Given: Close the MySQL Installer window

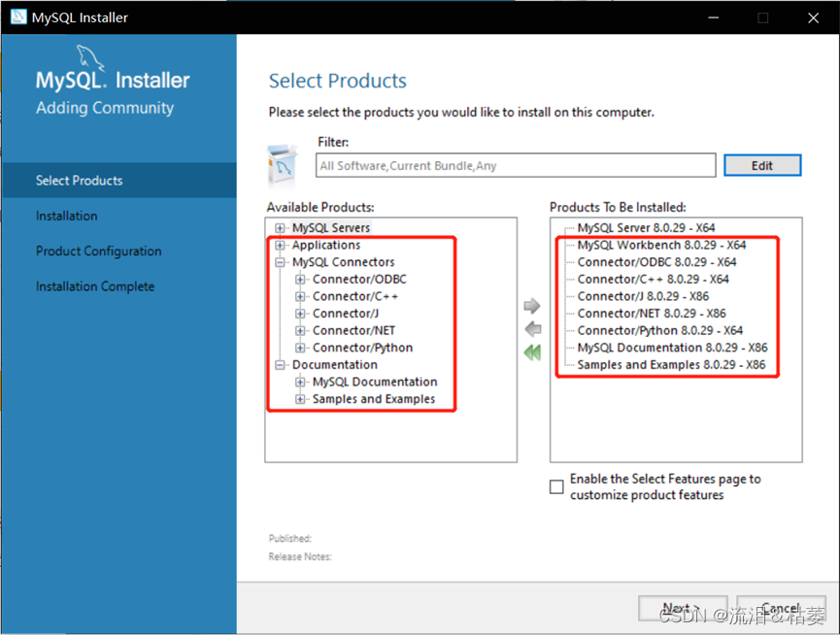Looking at the screenshot, I should point(813,17).
